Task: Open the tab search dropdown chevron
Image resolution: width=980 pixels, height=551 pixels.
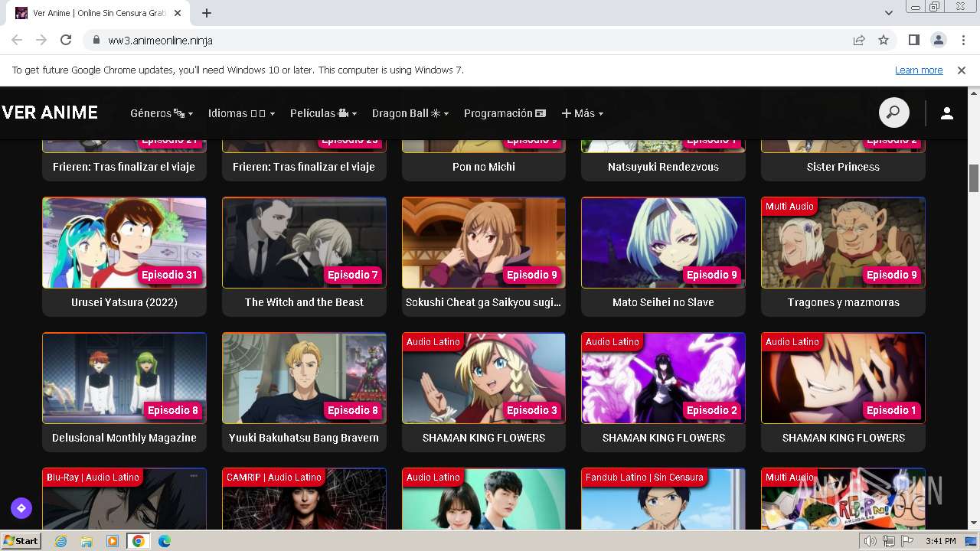Action: 889,13
